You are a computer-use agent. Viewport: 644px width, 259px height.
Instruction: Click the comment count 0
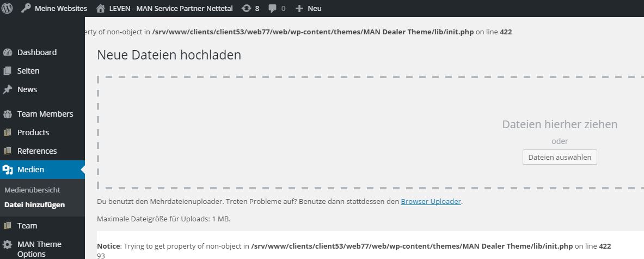283,8
